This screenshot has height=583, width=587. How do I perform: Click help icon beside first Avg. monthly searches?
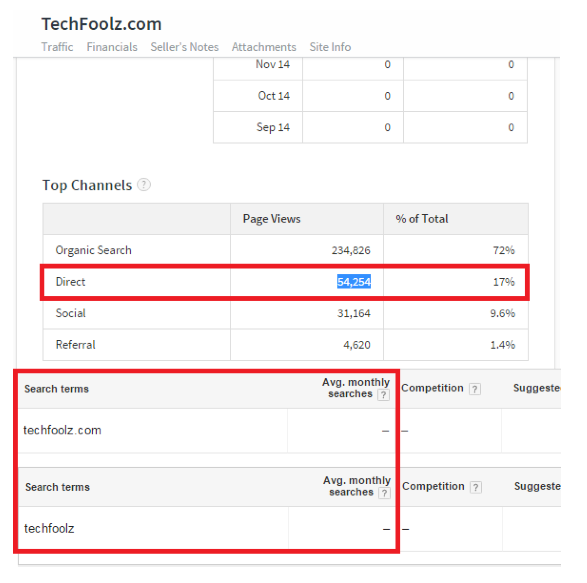click(x=383, y=395)
